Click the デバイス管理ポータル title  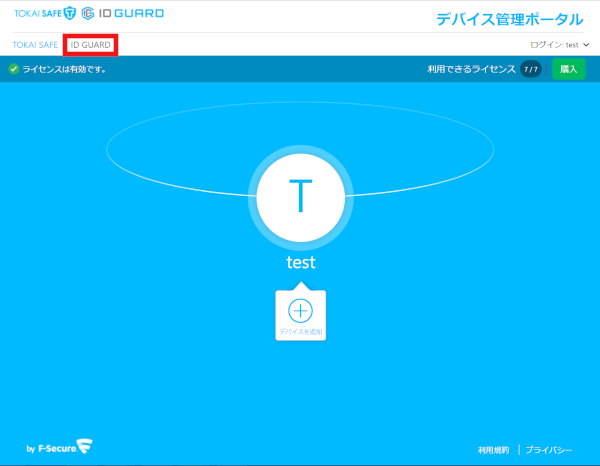510,19
